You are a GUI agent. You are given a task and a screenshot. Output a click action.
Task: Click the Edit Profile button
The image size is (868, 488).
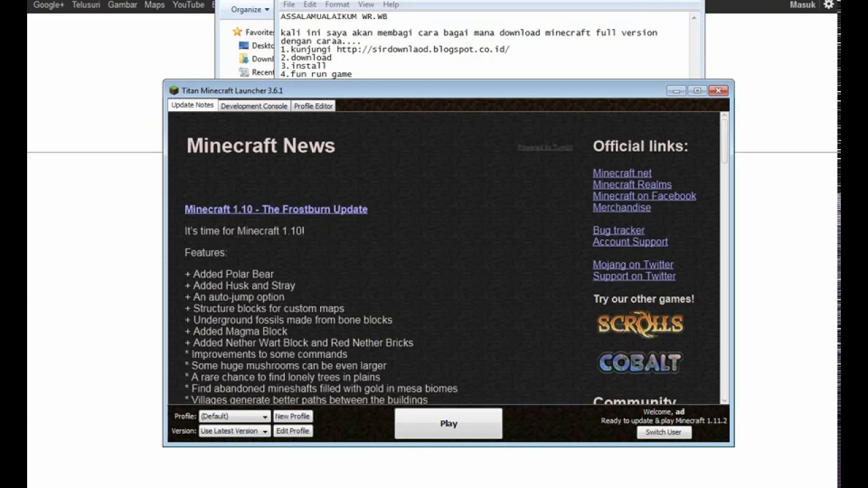292,431
